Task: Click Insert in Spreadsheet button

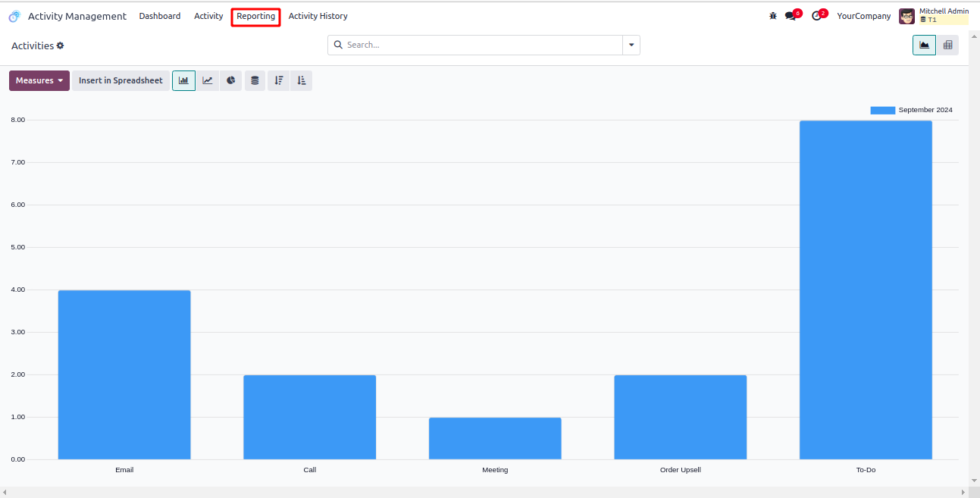Action: click(121, 80)
